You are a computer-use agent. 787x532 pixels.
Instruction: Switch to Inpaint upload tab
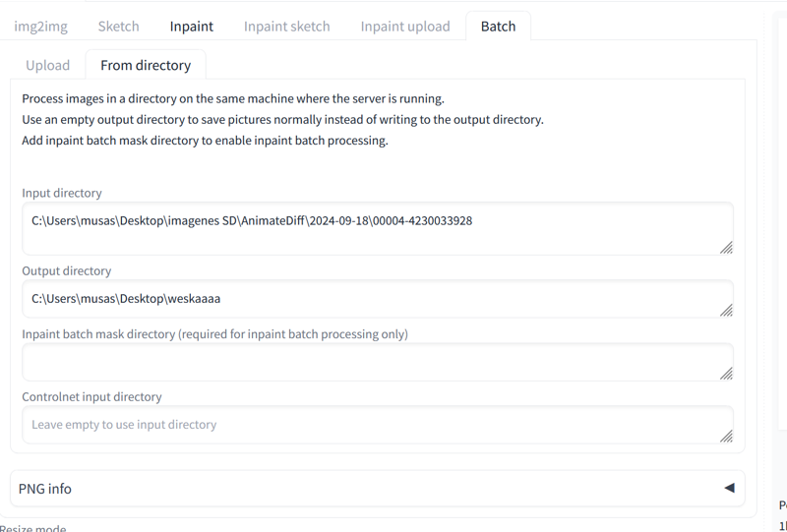point(405,27)
